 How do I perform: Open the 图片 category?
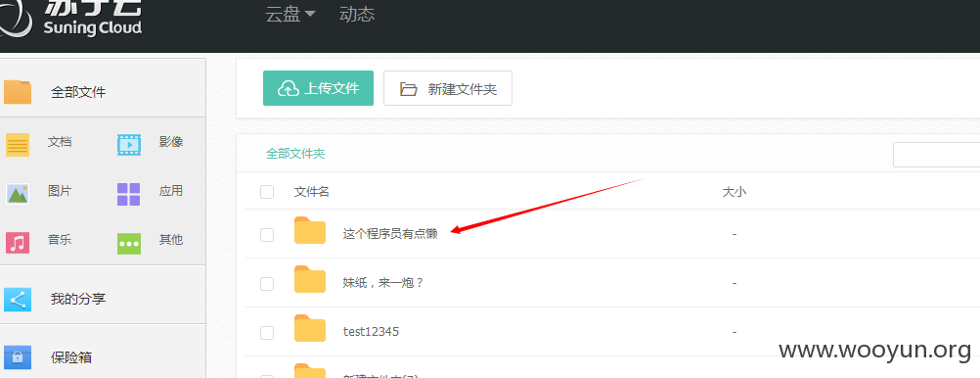(60, 191)
